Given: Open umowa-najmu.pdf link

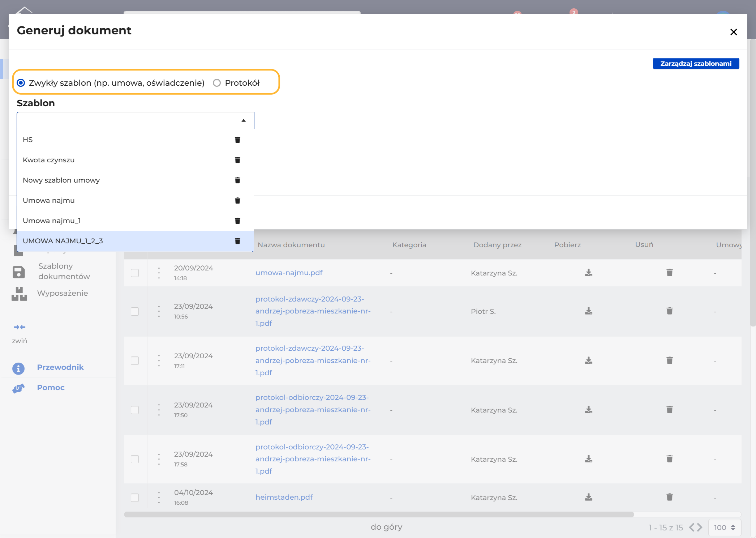Looking at the screenshot, I should (289, 273).
